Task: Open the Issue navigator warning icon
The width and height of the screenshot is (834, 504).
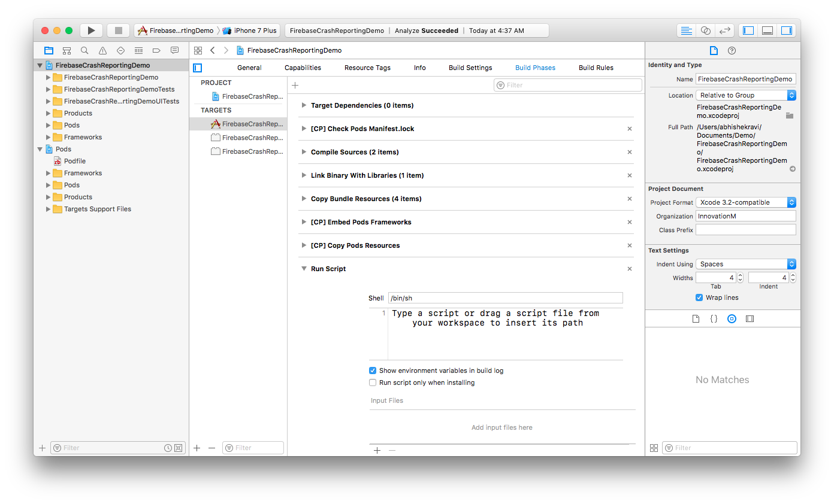Action: point(102,51)
